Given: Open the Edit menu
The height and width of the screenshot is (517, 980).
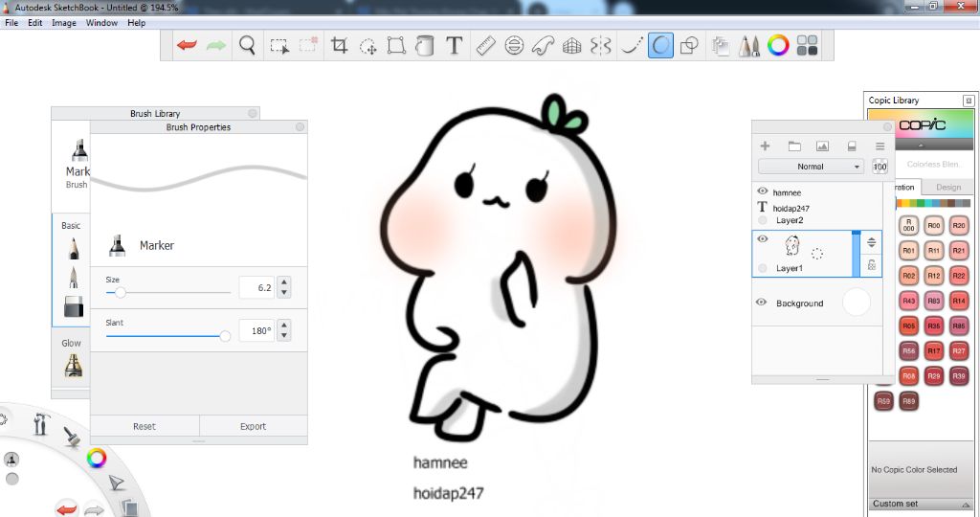Looking at the screenshot, I should tap(35, 23).
